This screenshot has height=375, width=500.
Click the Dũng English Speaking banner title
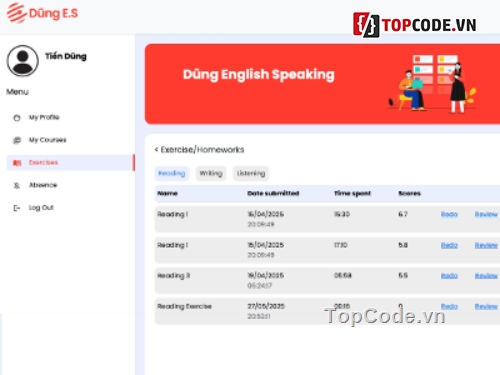tap(259, 74)
